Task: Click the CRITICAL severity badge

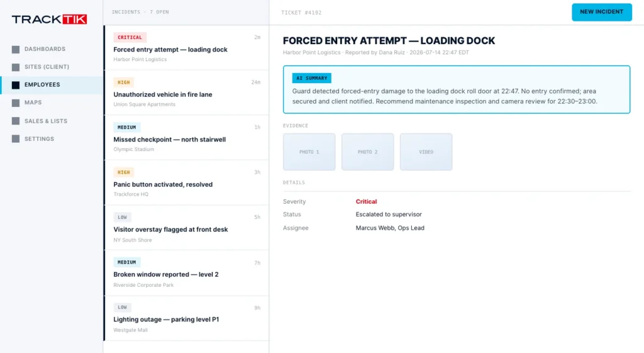Action: pos(130,37)
